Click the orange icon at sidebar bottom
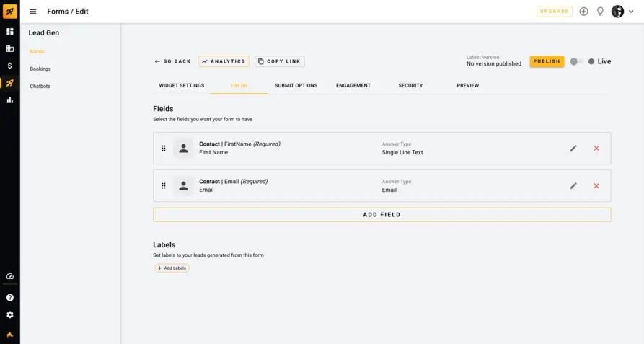The height and width of the screenshot is (344, 644). click(x=10, y=335)
